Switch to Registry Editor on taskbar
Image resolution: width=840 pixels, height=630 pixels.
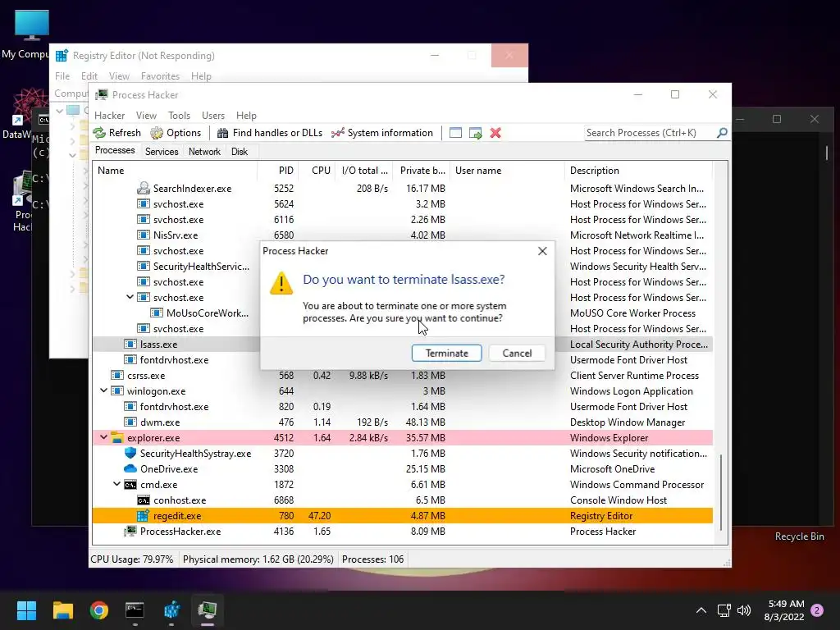click(171, 610)
